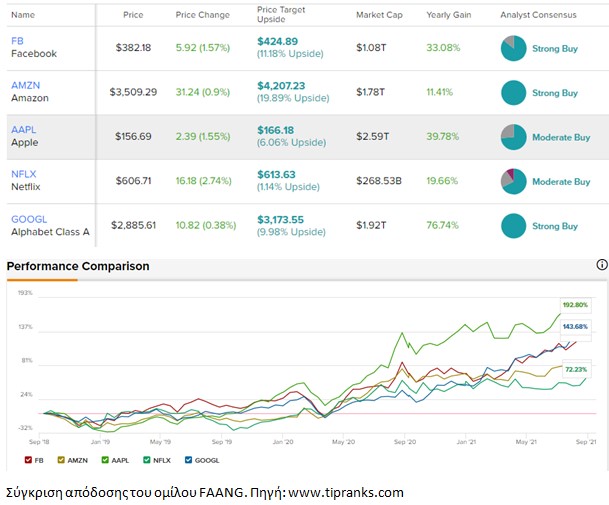
Task: Click the May '19 axis label
Action: click(160, 442)
